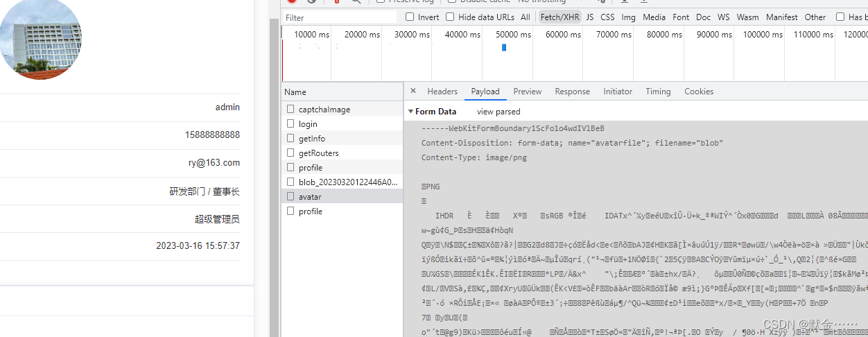Filter requests by Media type
This screenshot has width=868, height=337.
tap(654, 17)
